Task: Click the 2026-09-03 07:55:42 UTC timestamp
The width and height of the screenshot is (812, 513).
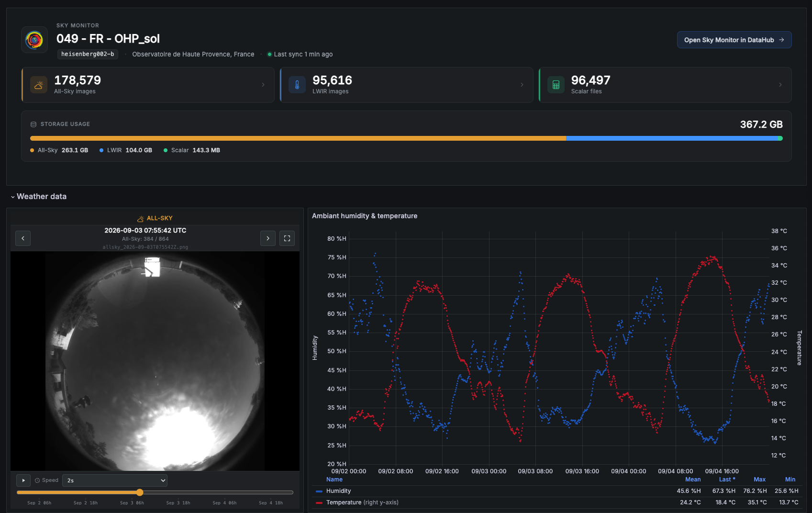Action: pos(145,231)
